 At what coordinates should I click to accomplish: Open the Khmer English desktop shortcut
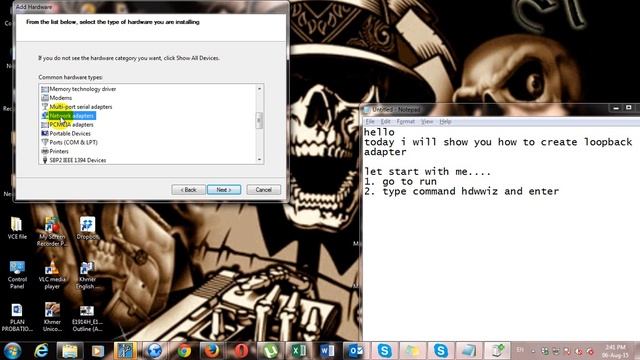[x=87, y=275]
